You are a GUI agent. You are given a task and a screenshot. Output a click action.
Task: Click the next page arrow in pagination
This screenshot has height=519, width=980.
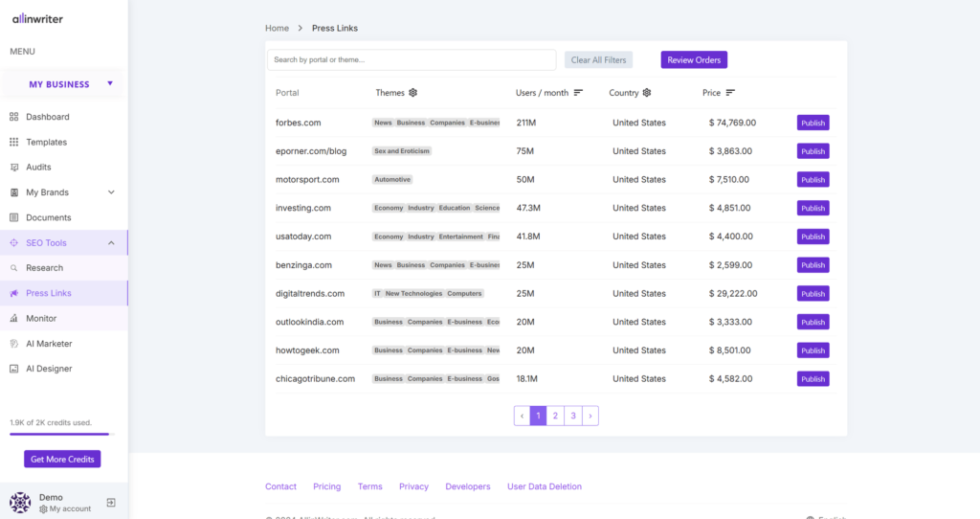(x=590, y=416)
